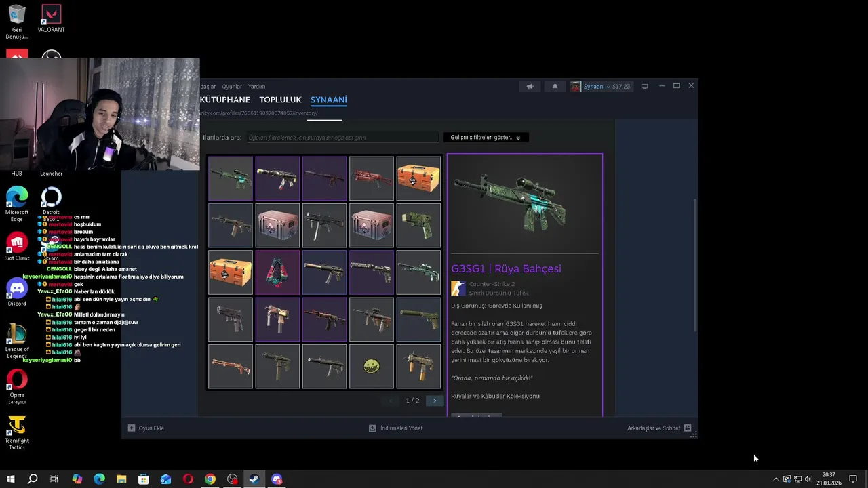Click the inventory page URL text
Screen dimensions: 868x488
(x=258, y=113)
